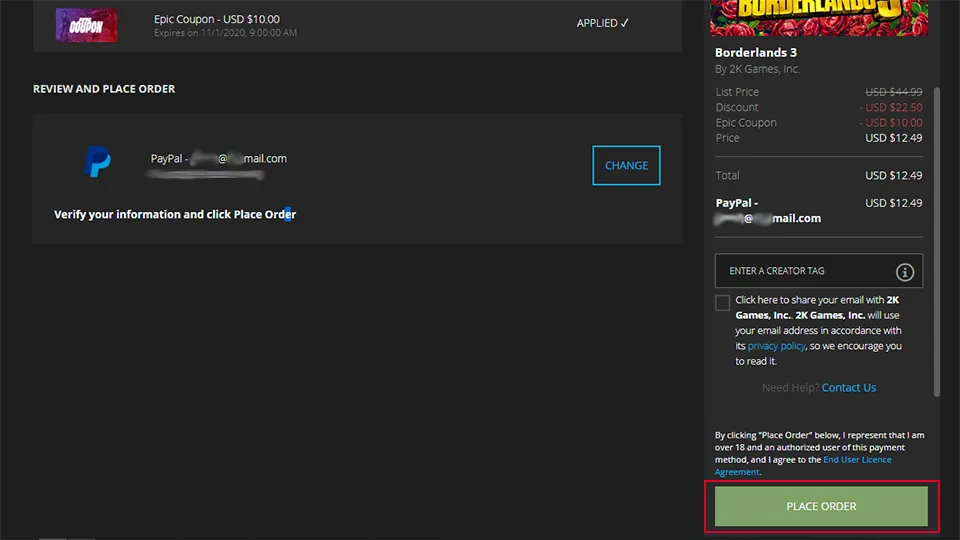
Task: Click the Place Order button
Action: (x=821, y=506)
